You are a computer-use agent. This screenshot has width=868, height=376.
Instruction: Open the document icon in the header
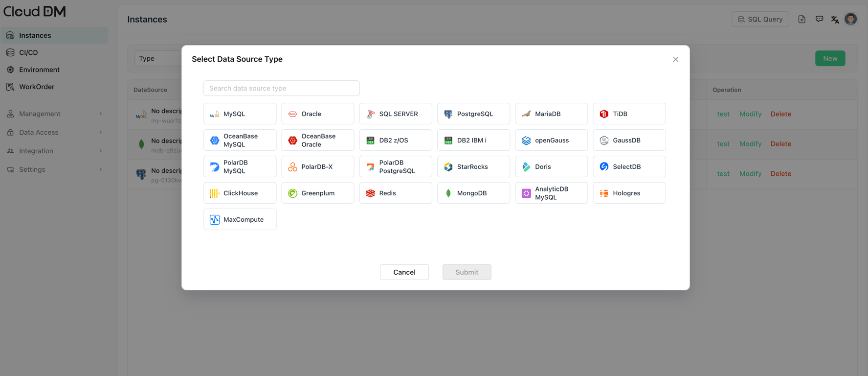point(802,19)
